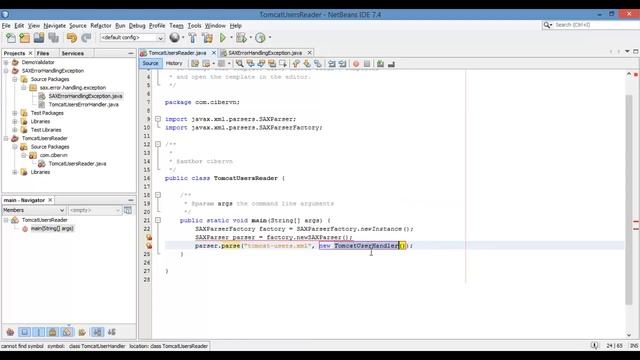640x360 pixels.
Task: Click the Last Edit icon in editor toolbar
Action: (x=195, y=64)
